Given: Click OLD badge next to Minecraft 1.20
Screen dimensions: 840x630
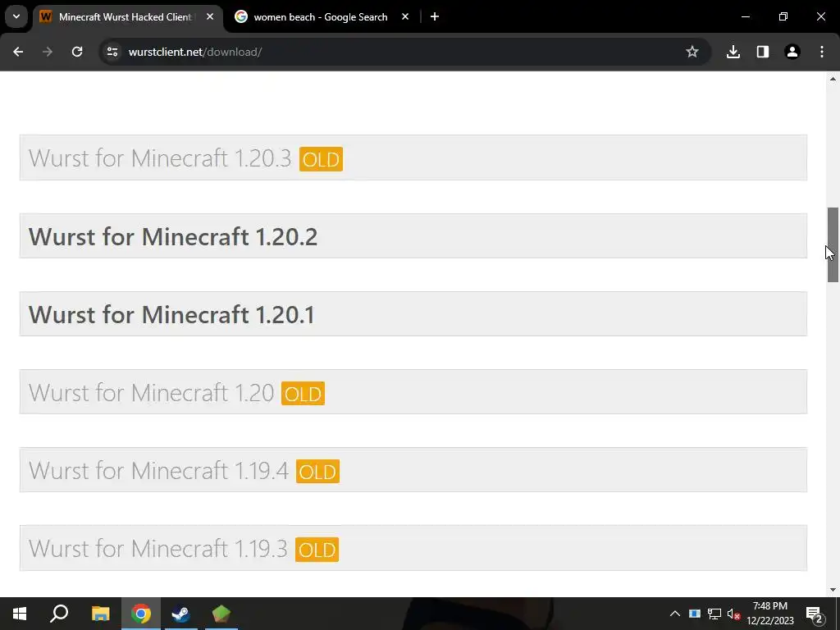Looking at the screenshot, I should pos(303,394).
